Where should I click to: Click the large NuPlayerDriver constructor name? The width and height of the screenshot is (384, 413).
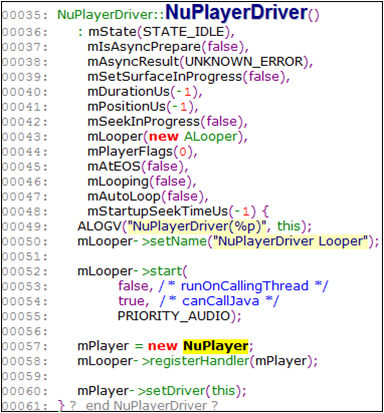click(x=236, y=13)
